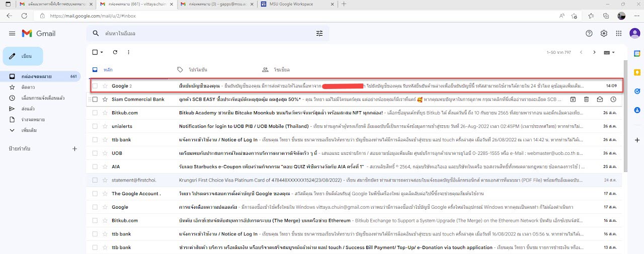This screenshot has width=644, height=254.
Task: Open the AIA Starbucks e-Coupon email
Action: 355,166
